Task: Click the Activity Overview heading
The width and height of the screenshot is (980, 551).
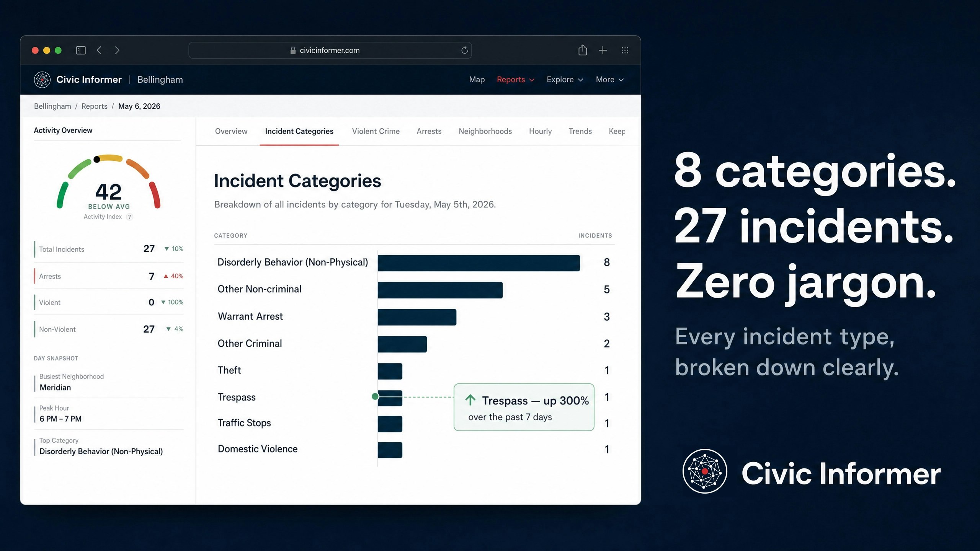Action: coord(63,130)
